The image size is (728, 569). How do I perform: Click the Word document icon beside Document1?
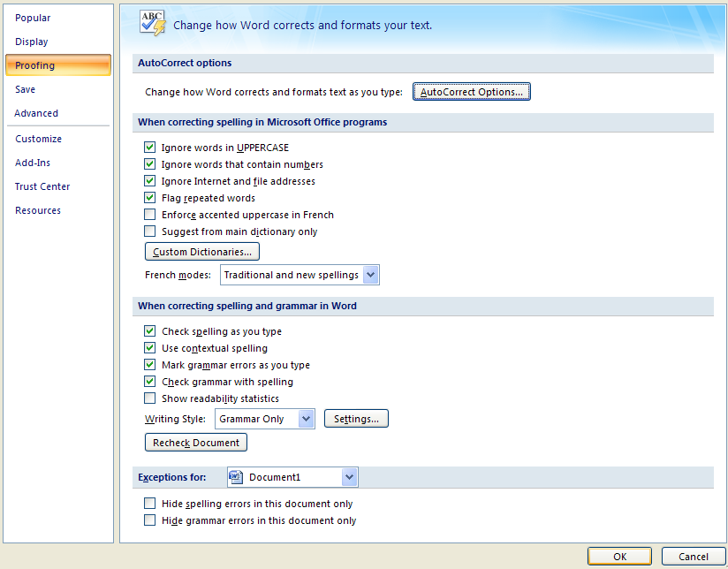point(236,477)
